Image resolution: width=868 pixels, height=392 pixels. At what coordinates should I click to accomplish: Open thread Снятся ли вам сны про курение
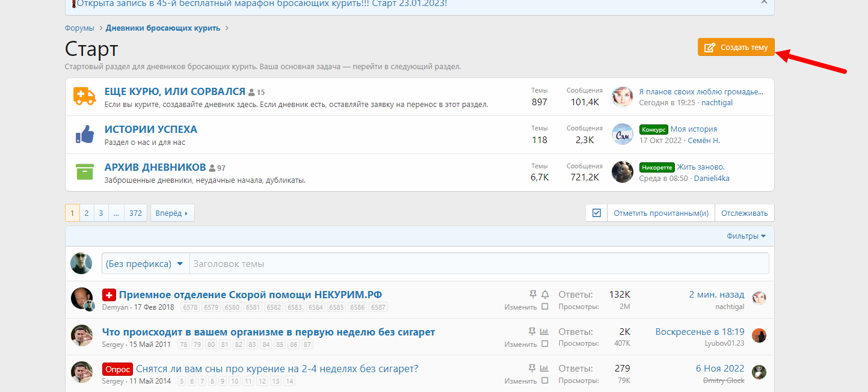pos(277,369)
